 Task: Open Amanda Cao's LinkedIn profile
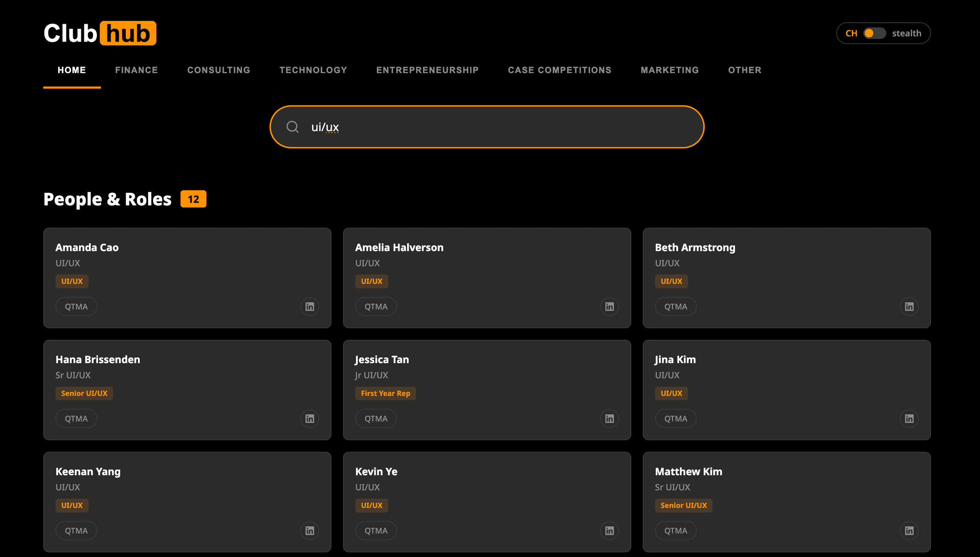310,306
